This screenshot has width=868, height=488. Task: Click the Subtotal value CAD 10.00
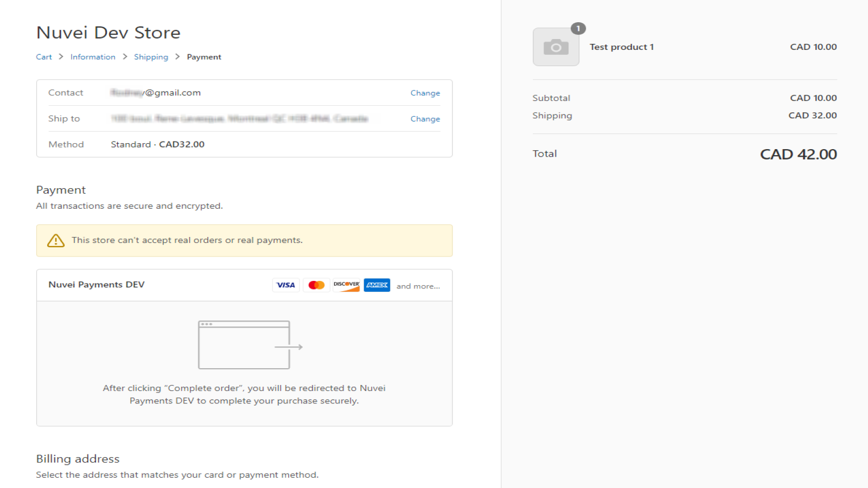pos(813,98)
